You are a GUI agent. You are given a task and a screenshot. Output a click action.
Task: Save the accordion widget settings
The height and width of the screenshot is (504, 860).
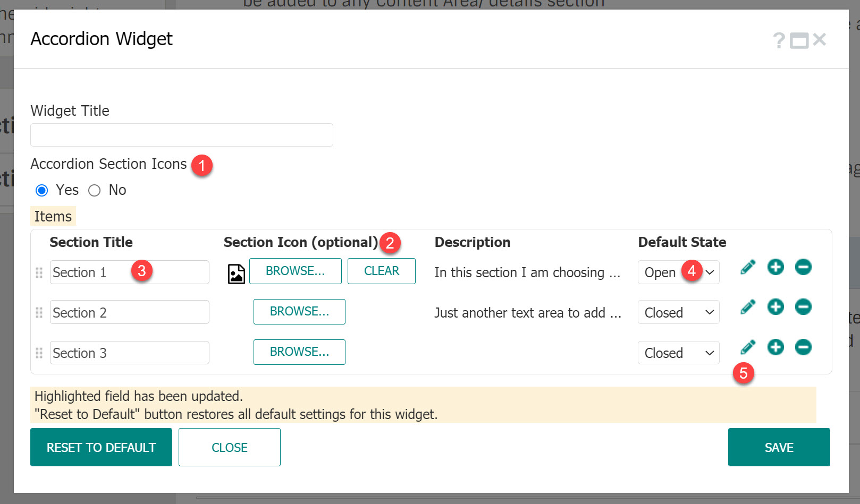coord(779,447)
